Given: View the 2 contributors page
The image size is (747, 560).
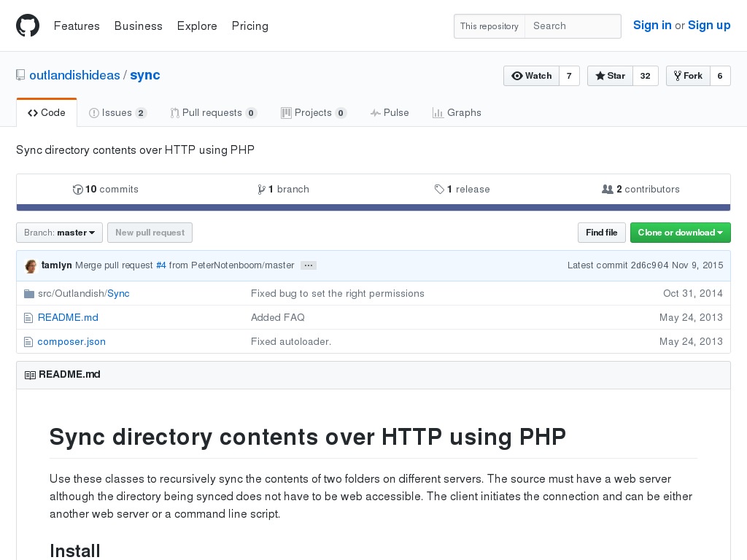Looking at the screenshot, I should 640,190.
